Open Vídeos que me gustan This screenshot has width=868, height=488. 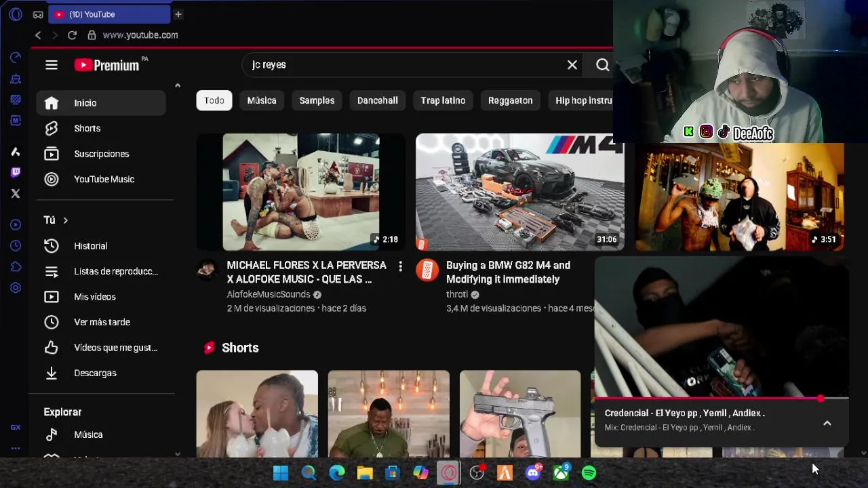tap(101, 348)
